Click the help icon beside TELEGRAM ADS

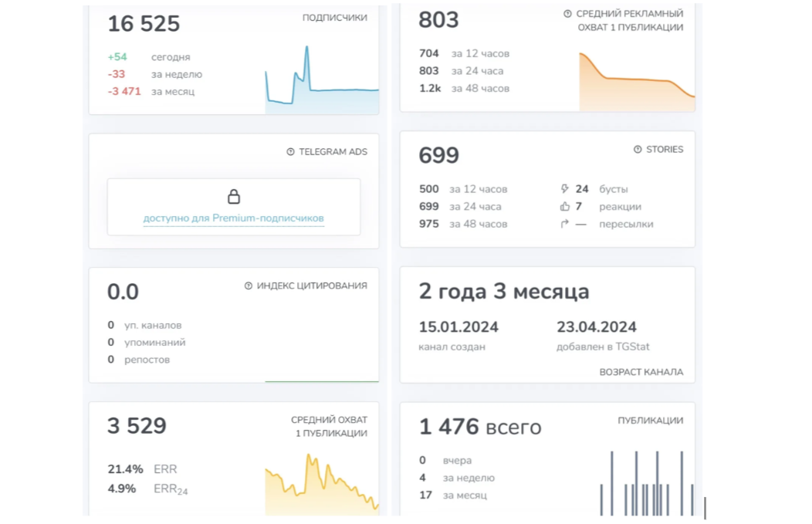coord(291,152)
